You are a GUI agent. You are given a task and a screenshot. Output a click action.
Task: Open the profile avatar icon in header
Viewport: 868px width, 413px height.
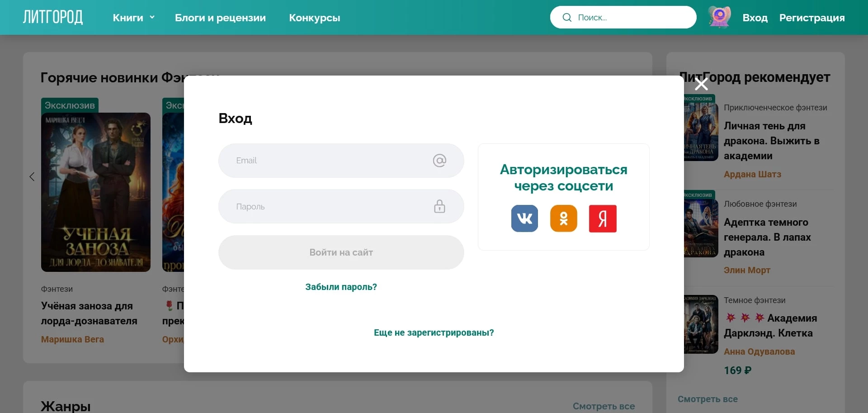719,17
